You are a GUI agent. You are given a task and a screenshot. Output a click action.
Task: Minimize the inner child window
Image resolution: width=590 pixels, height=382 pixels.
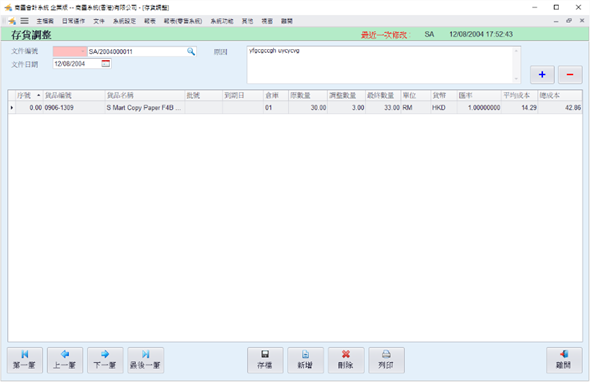tap(556, 21)
